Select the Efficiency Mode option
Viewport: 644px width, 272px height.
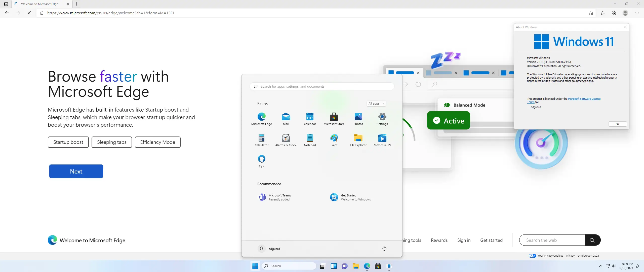[x=157, y=142]
